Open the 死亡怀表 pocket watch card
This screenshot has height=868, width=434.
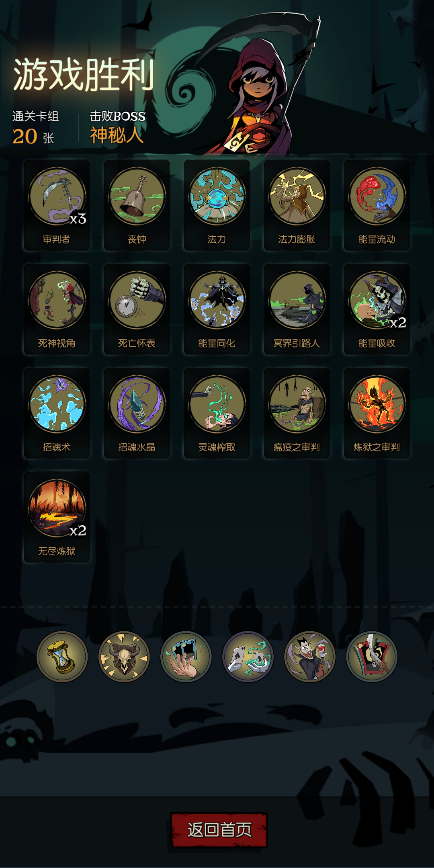click(137, 309)
